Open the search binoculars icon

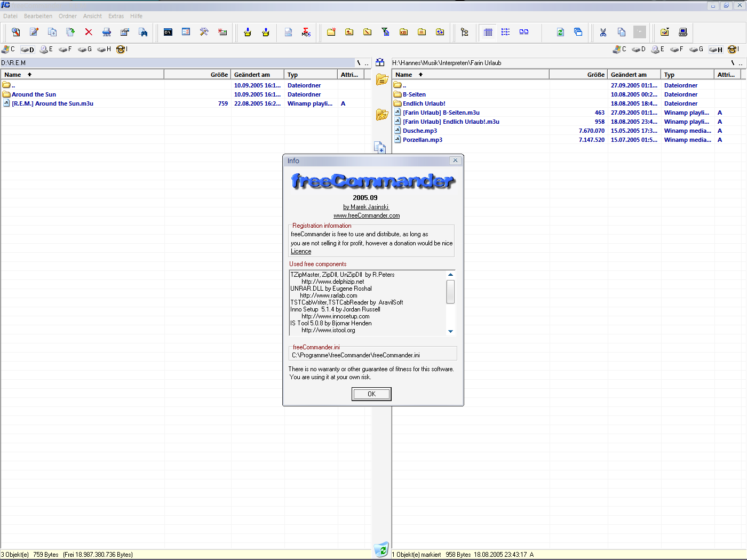143,32
